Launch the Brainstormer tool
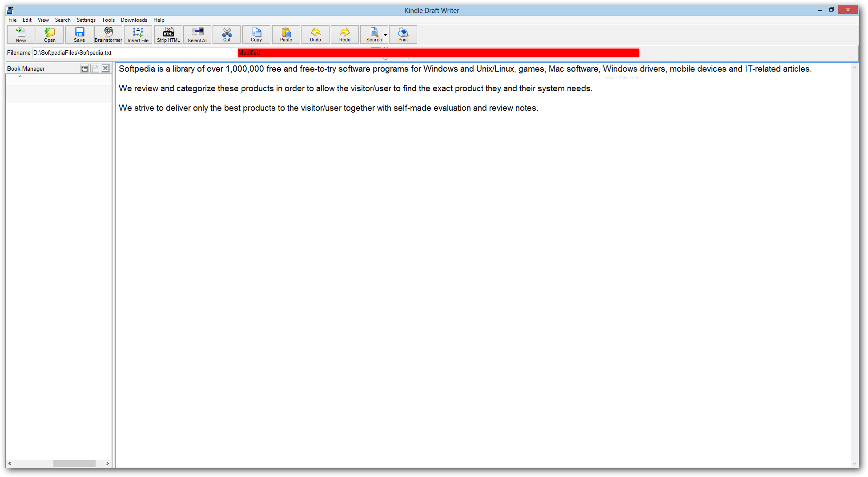868x477 pixels. [x=108, y=35]
